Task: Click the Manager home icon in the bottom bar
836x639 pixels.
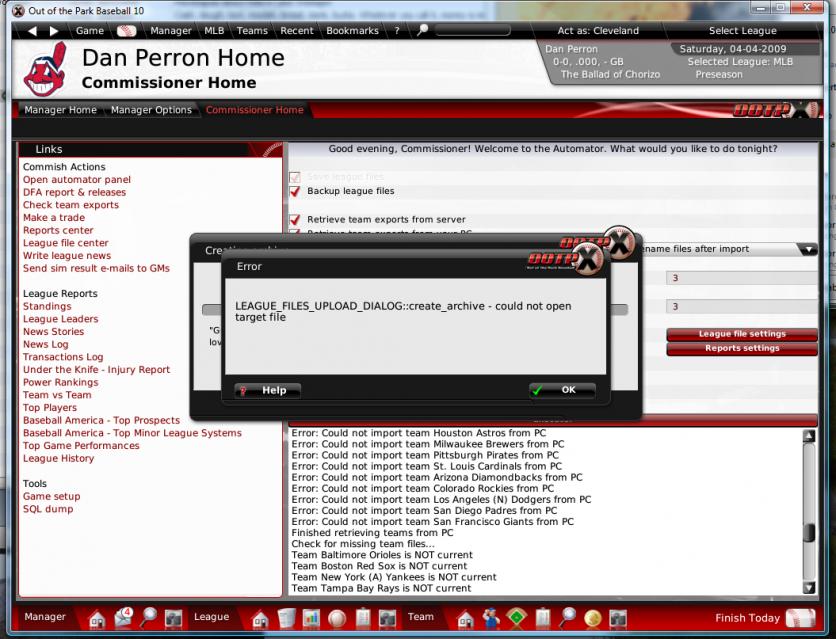Action: coord(97,618)
